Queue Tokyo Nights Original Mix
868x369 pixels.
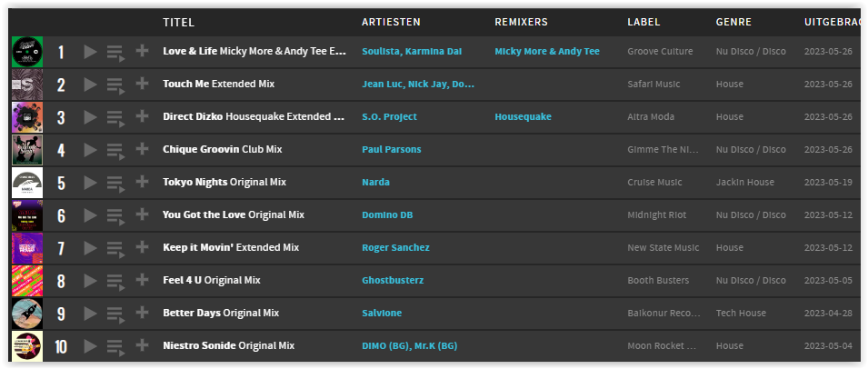[115, 184]
